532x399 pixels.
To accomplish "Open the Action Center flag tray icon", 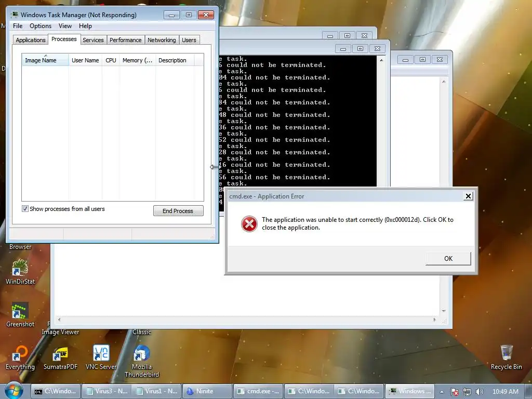I will tap(455, 392).
